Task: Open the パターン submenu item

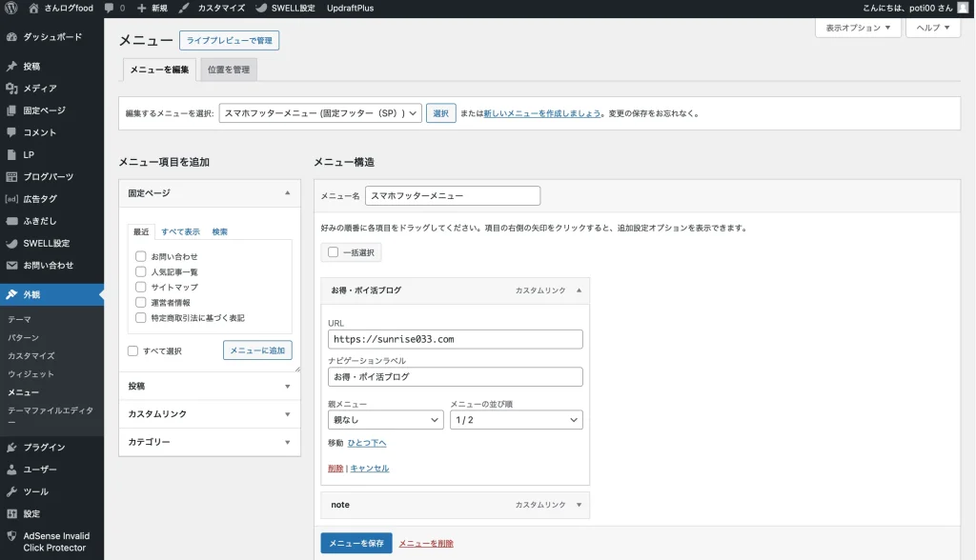Action: point(23,337)
